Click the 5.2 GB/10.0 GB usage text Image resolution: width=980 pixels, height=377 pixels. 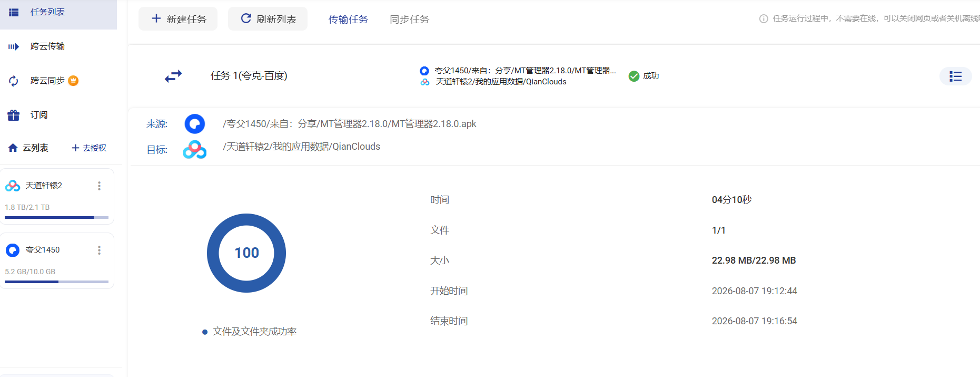pyautogui.click(x=30, y=272)
